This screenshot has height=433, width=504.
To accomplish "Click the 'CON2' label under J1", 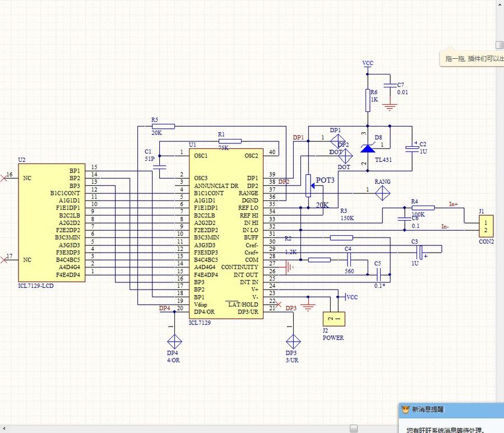I will coord(486,241).
